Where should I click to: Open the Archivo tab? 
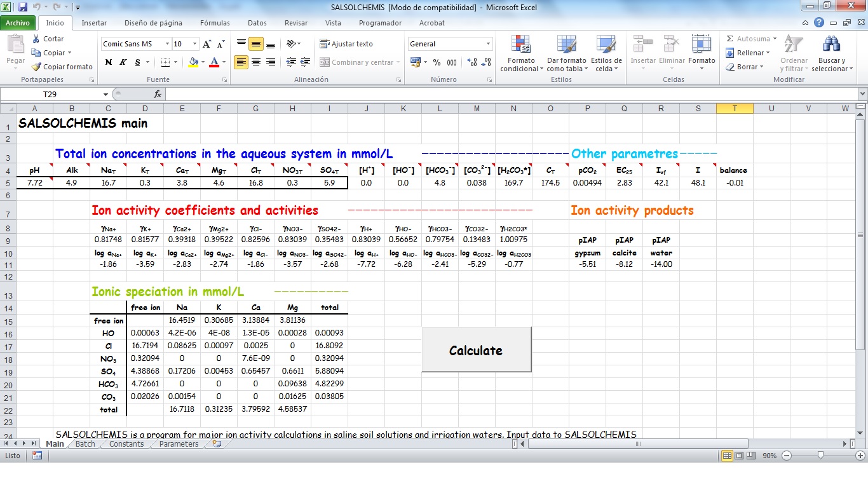point(18,23)
